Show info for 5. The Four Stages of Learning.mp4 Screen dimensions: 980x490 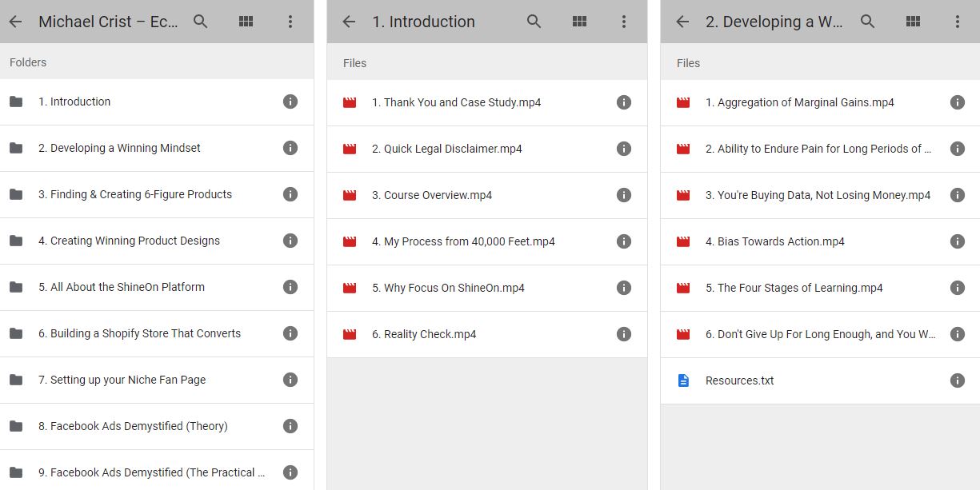[958, 288]
